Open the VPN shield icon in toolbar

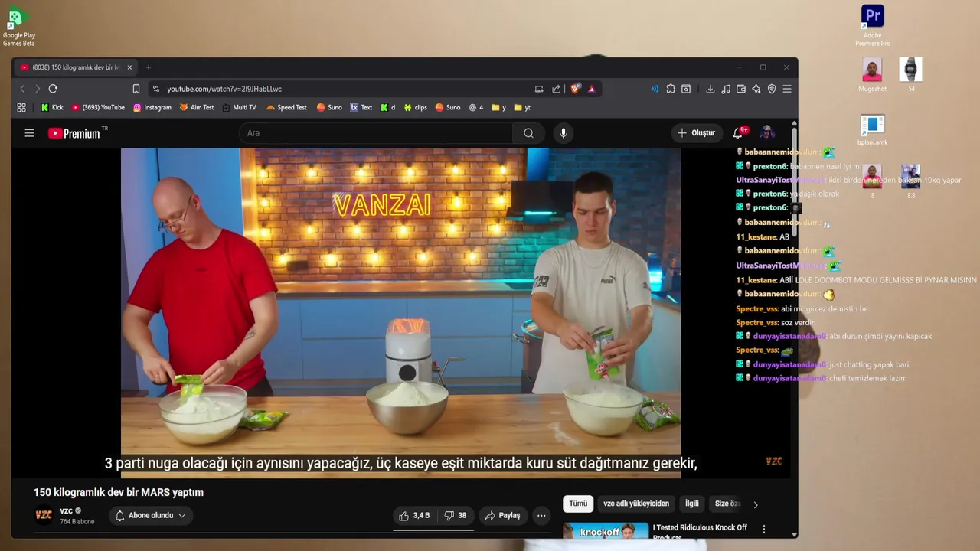pyautogui.click(x=772, y=89)
